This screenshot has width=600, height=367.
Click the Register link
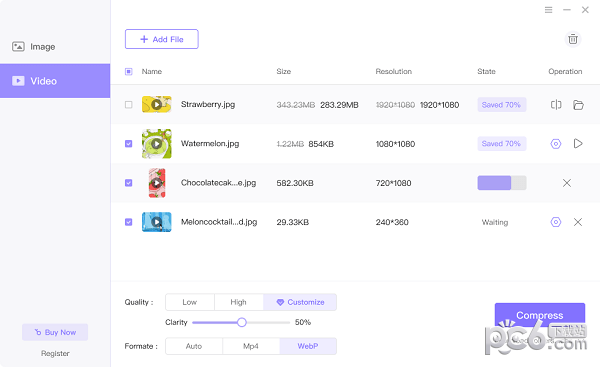[x=55, y=353]
